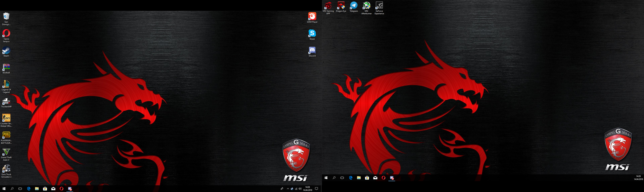This screenshot has height=192, width=644.
Task: Select the TruckersMP desktop shortcut
Action: pyautogui.click(x=6, y=103)
